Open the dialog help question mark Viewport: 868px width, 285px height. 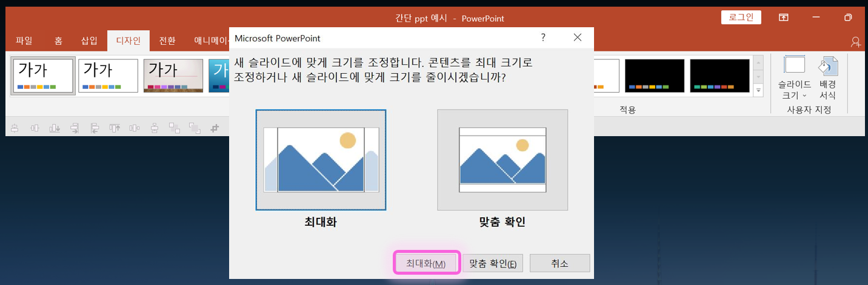[x=543, y=38]
